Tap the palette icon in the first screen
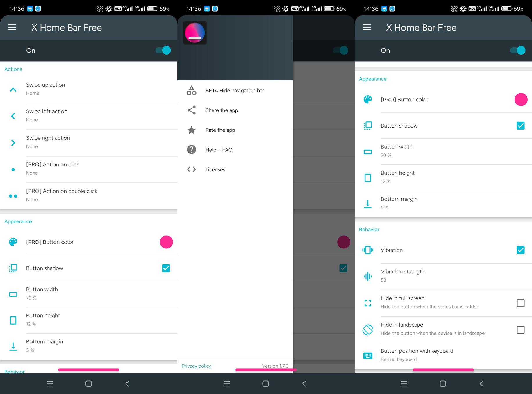532x394 pixels. (13, 242)
